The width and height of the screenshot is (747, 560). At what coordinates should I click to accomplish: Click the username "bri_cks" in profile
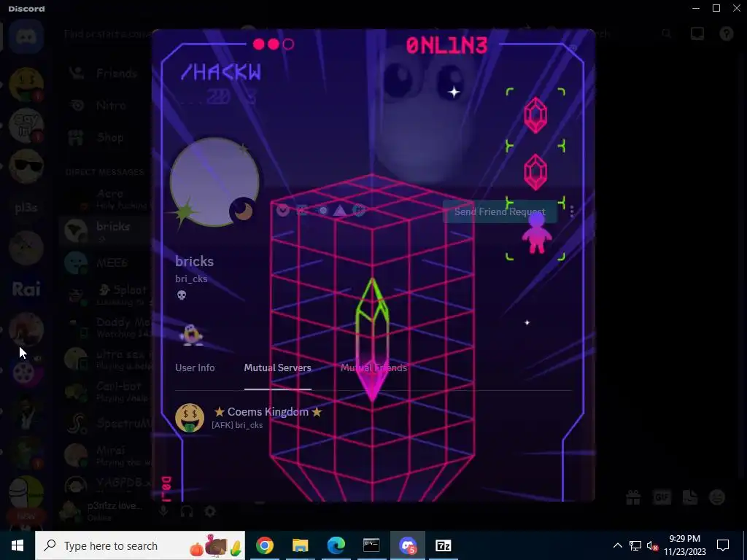click(x=191, y=279)
